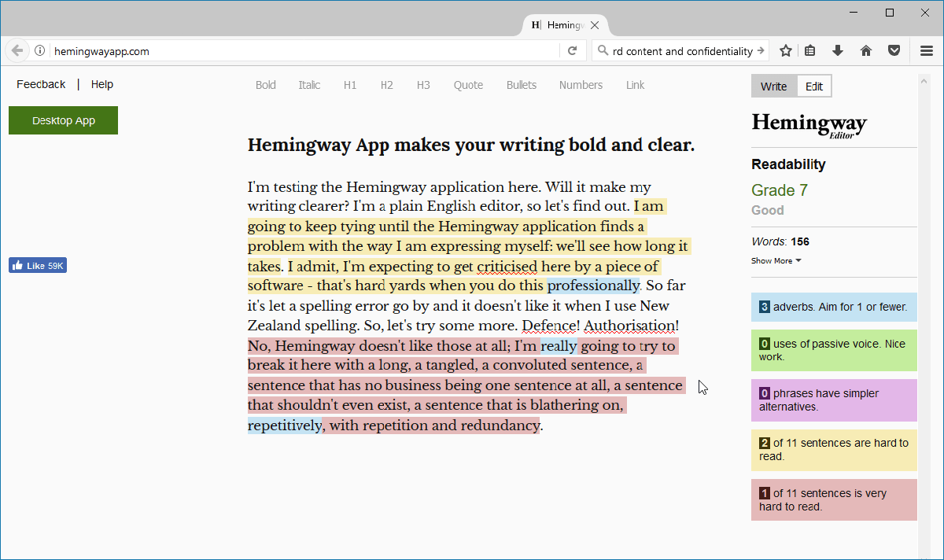Insert Bullets list
The height and width of the screenshot is (560, 944).
tap(522, 85)
